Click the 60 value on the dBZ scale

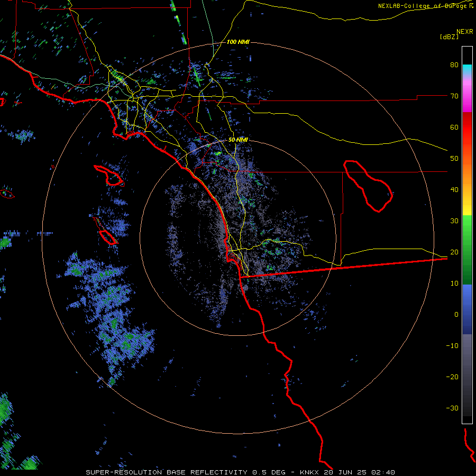[454, 127]
